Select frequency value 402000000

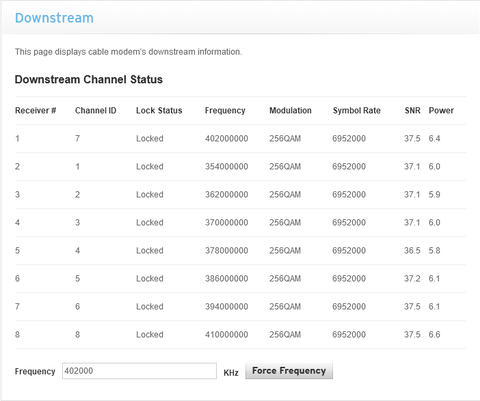click(226, 138)
